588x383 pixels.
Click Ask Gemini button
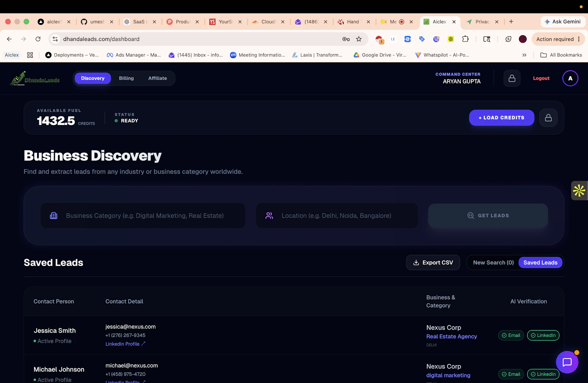563,22
